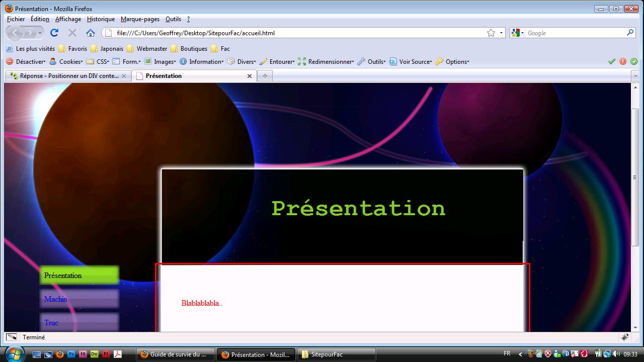Open the address bar history dropdown arrow
Image resolution: width=644 pixels, height=362 pixels.
[501, 33]
